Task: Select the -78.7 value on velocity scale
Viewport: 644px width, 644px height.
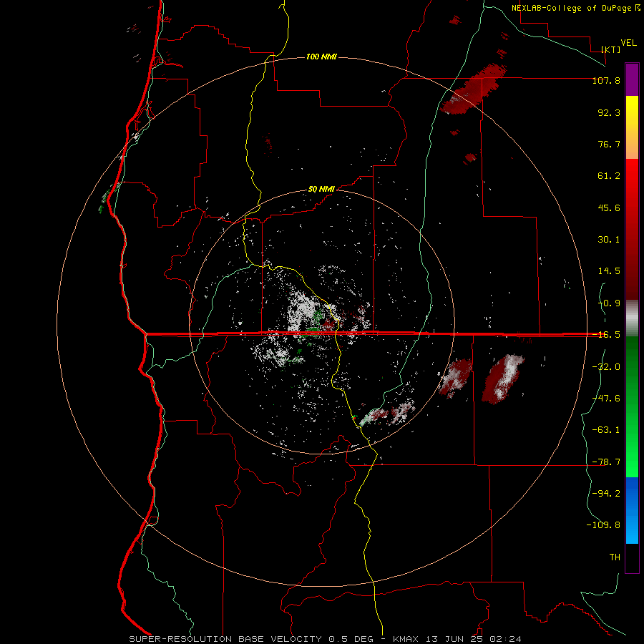Action: point(606,462)
